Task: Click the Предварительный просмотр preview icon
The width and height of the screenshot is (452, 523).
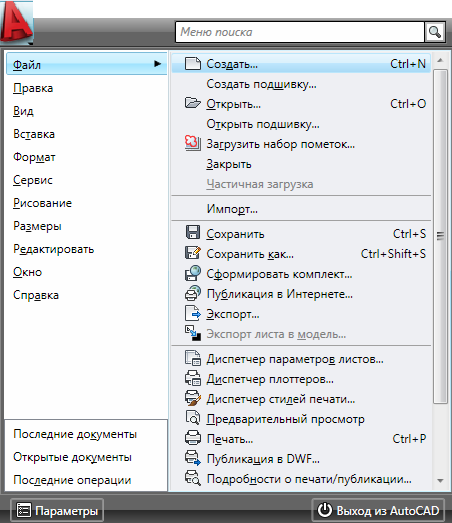Action: coord(193,418)
